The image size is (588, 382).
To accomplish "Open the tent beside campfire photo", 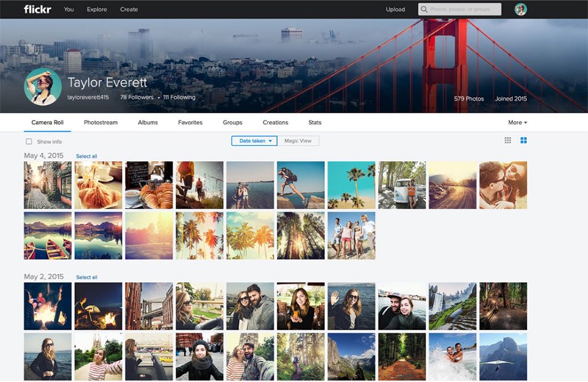I will pos(98,306).
